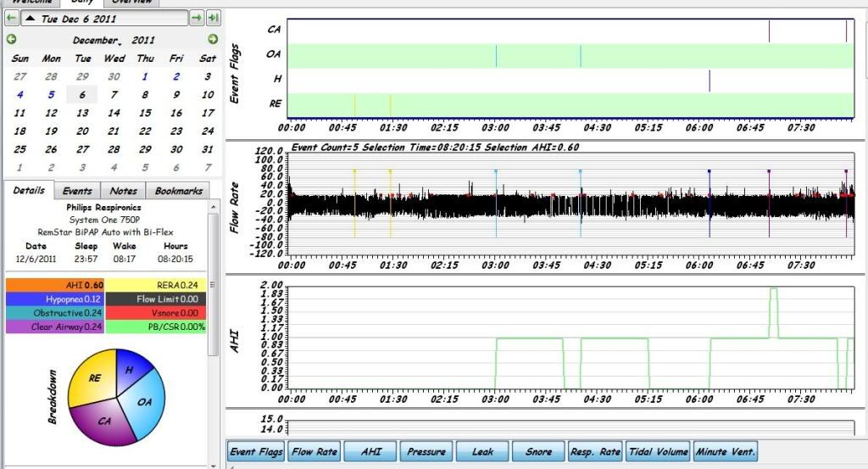Click the blue Hypopnea 0.12 swatch
The width and height of the screenshot is (868, 469).
point(55,299)
